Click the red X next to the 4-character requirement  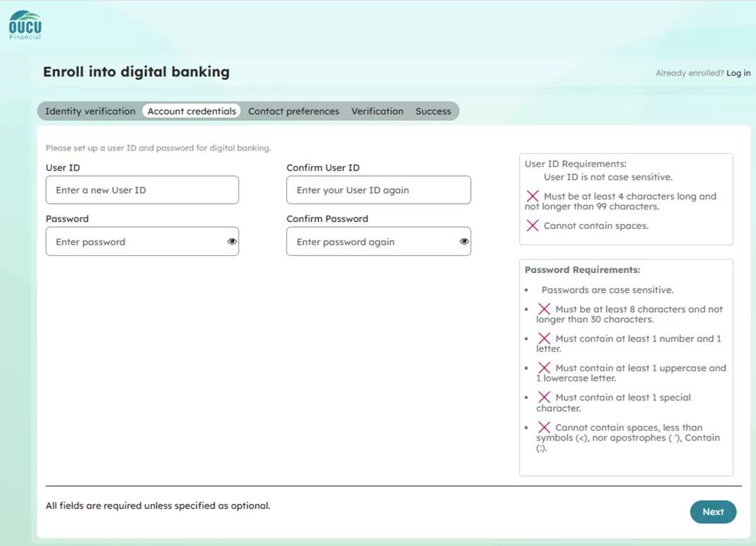tap(533, 197)
